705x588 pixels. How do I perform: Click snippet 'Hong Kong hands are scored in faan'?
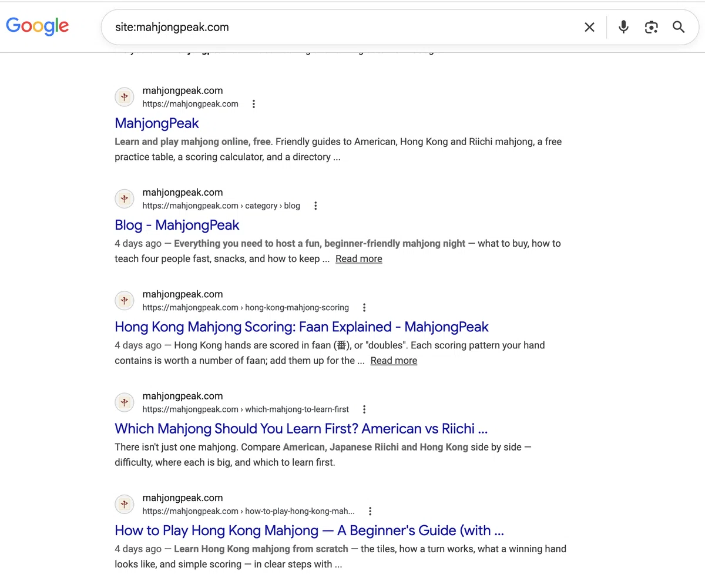pyautogui.click(x=330, y=352)
